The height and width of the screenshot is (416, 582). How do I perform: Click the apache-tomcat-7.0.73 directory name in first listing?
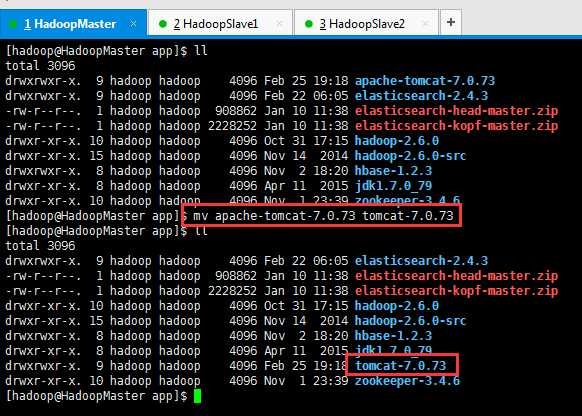(425, 81)
